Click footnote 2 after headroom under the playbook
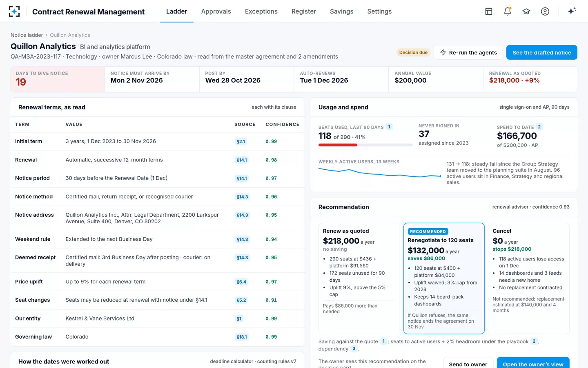 coord(534,341)
